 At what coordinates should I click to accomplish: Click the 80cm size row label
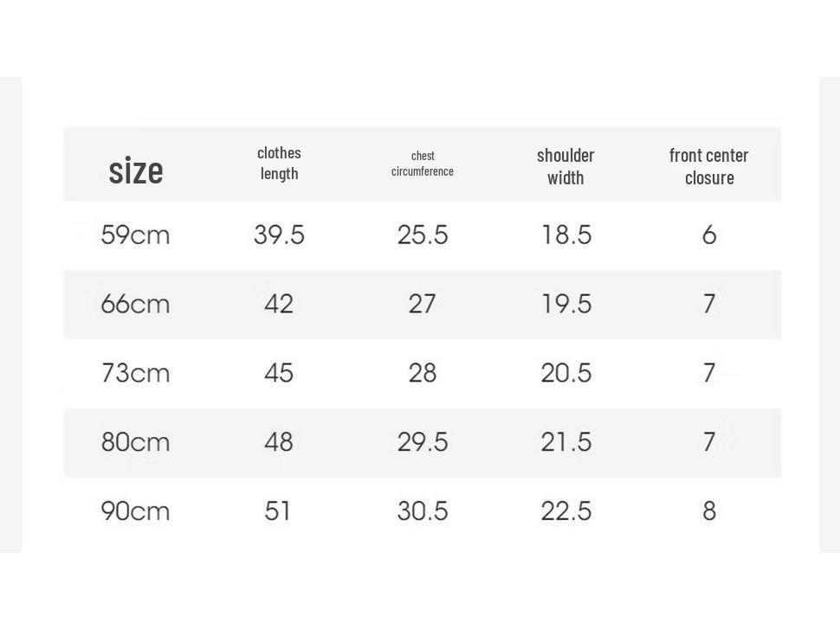(x=136, y=442)
